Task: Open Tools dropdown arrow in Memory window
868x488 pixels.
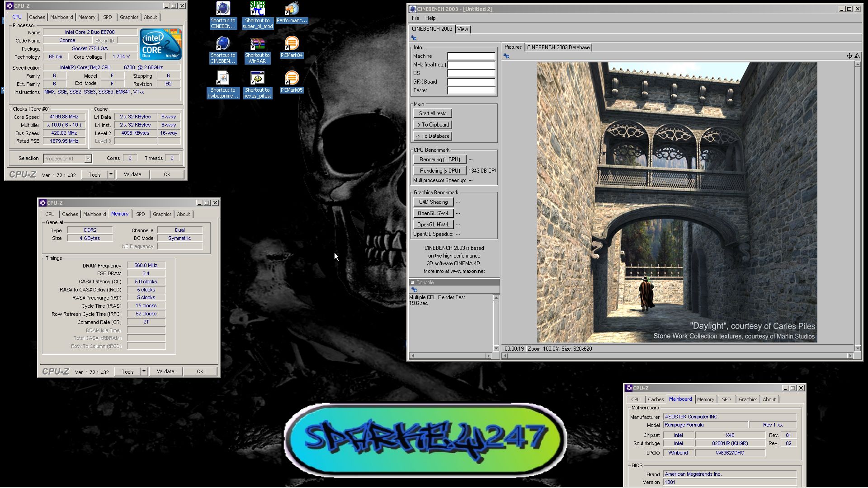Action: coord(144,371)
